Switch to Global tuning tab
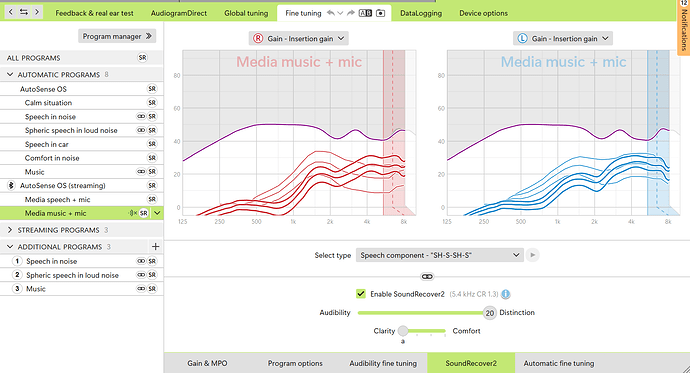The width and height of the screenshot is (690, 373). coord(246,13)
